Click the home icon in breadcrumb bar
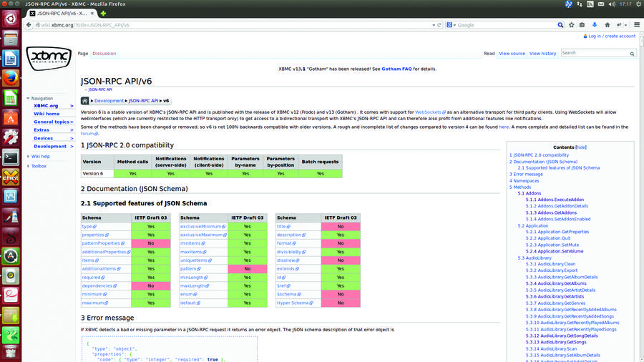644x362 pixels. point(85,101)
